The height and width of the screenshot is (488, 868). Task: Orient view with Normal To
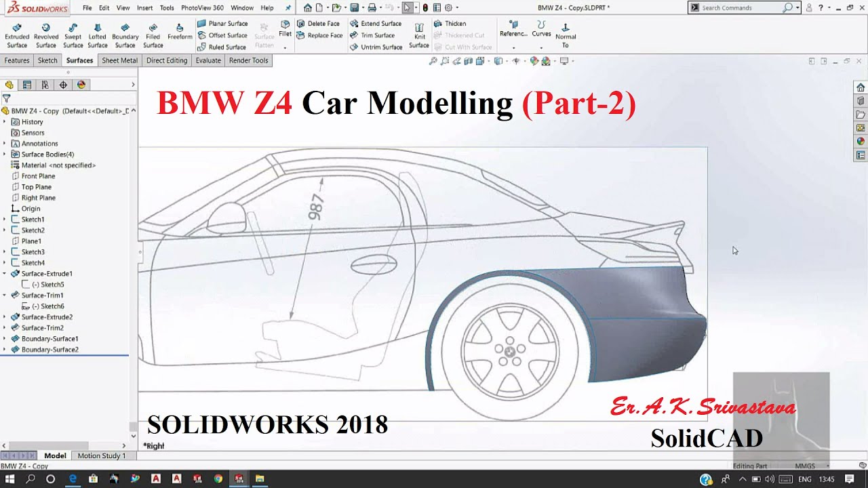pyautogui.click(x=566, y=36)
